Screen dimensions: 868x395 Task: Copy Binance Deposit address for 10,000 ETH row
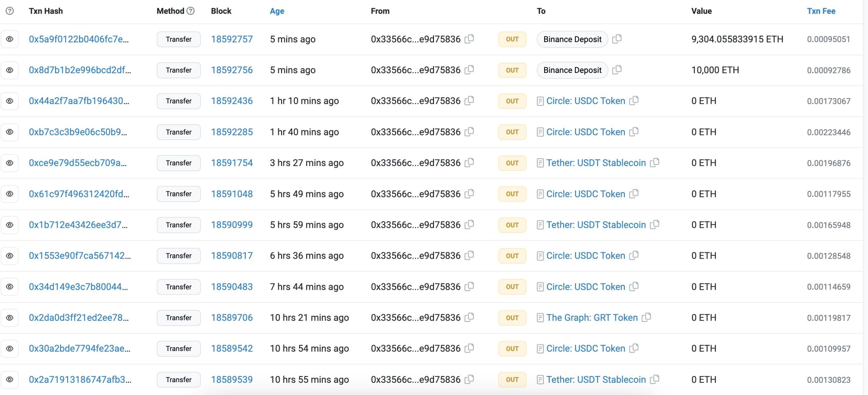click(x=617, y=70)
